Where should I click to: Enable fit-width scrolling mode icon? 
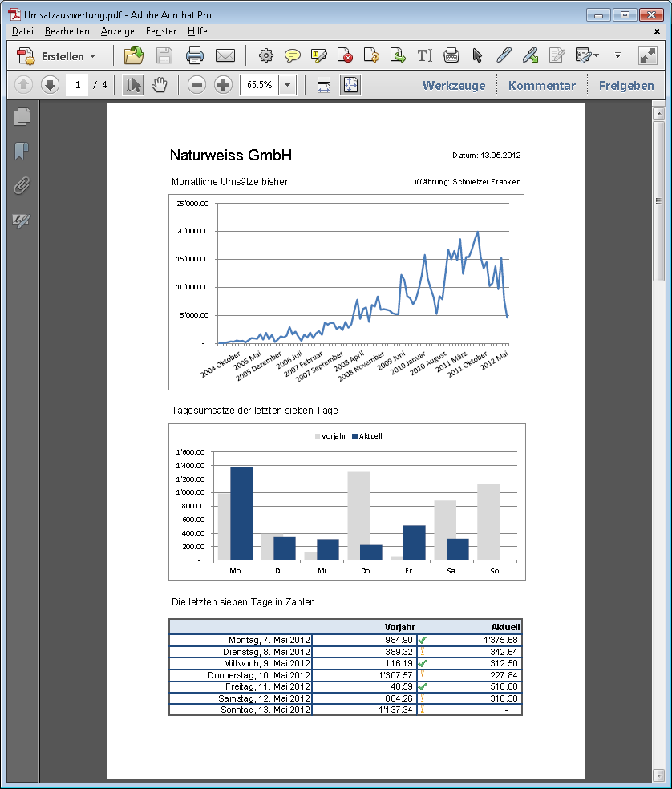[x=324, y=84]
